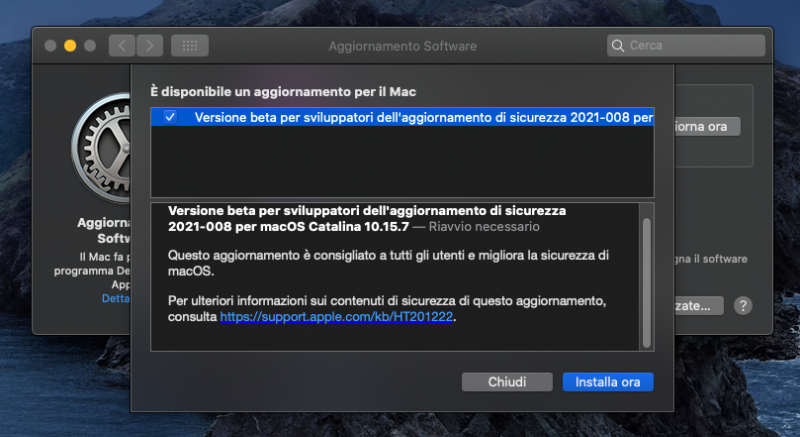800x437 pixels.
Task: Click Chiudi button
Action: pyautogui.click(x=507, y=382)
